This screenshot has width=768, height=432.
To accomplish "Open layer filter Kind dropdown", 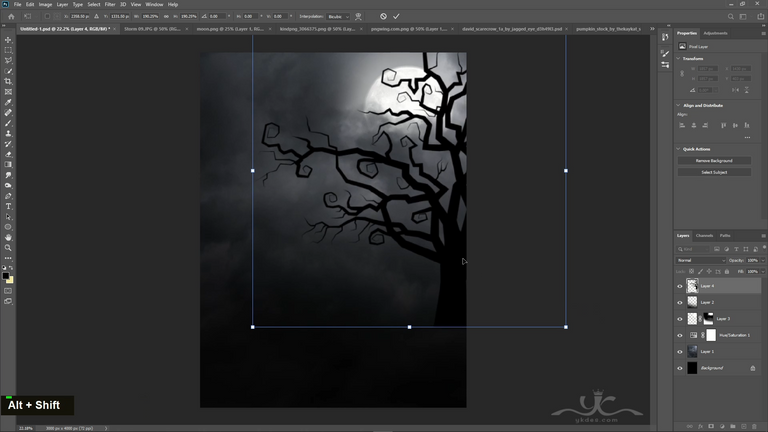I will 693,249.
